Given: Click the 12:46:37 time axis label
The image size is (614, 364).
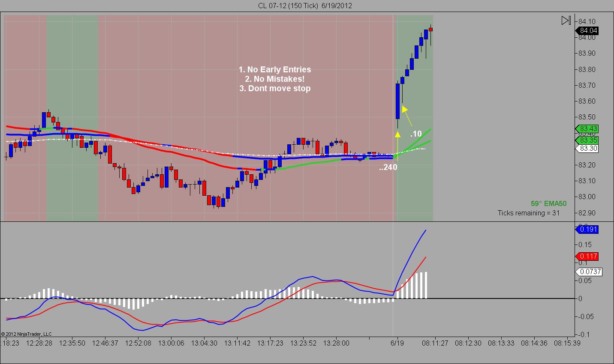Looking at the screenshot, I should (105, 343).
